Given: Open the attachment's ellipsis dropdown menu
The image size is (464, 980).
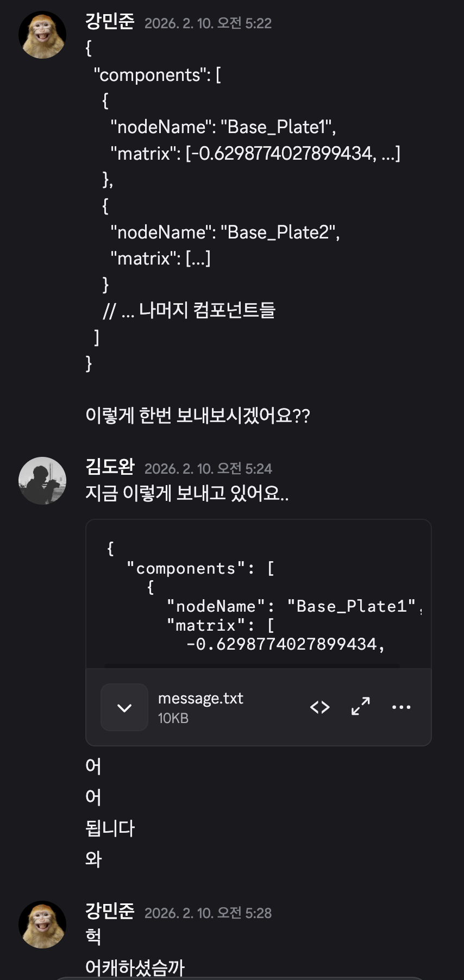Looking at the screenshot, I should [401, 707].
